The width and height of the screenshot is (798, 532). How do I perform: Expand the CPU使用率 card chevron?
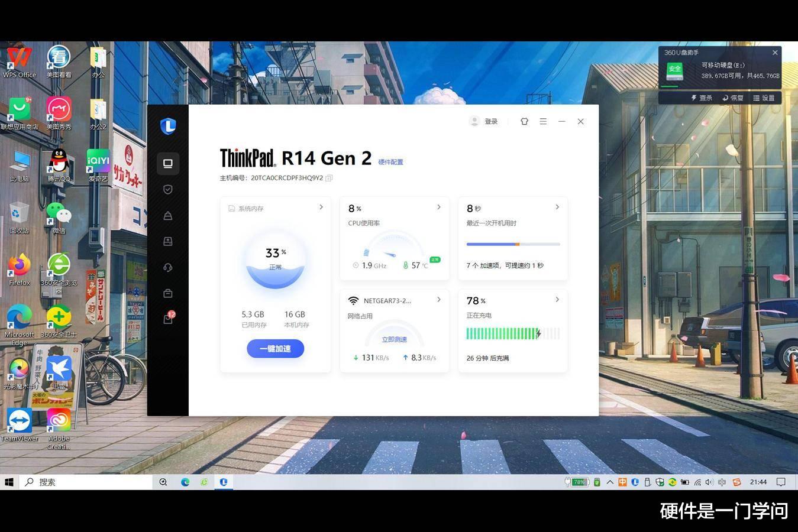[439, 207]
